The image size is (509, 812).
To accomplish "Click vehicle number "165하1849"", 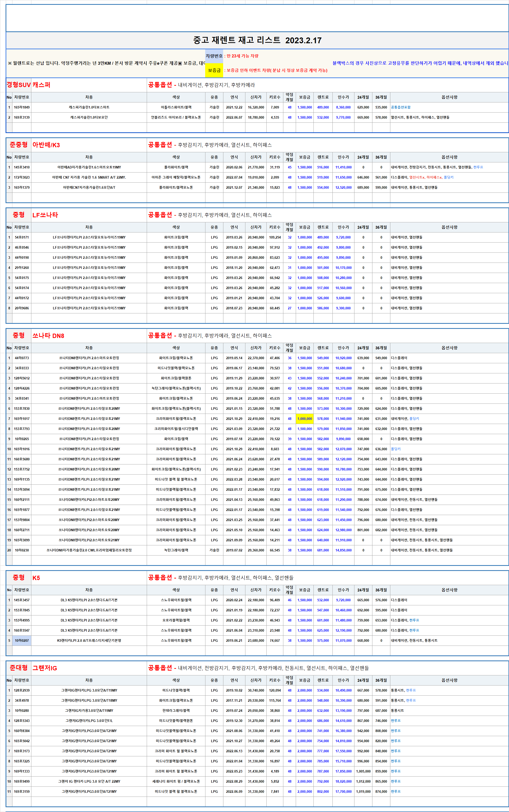I will point(22,107).
